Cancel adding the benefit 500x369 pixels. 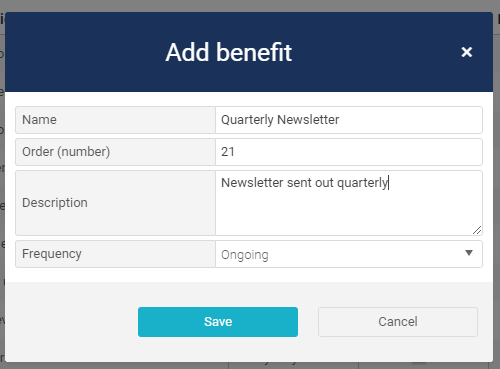click(x=398, y=322)
